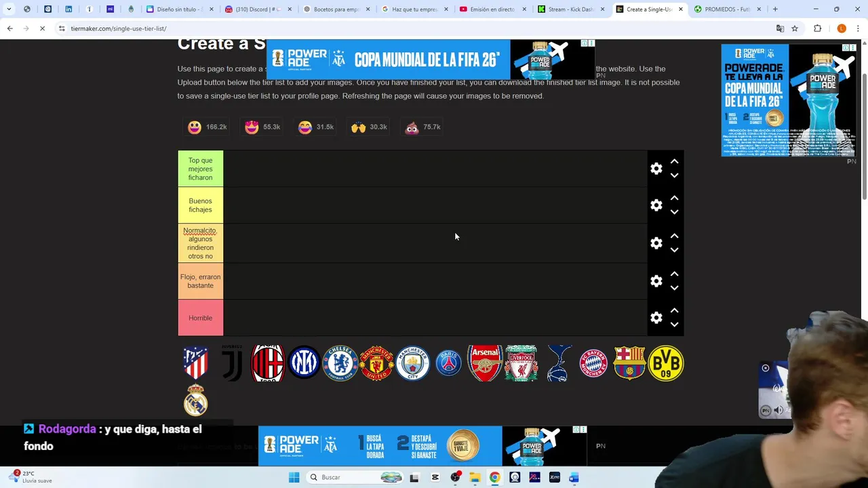The height and width of the screenshot is (488, 868).
Task: Select the Real Madrid crest
Action: [x=195, y=400]
